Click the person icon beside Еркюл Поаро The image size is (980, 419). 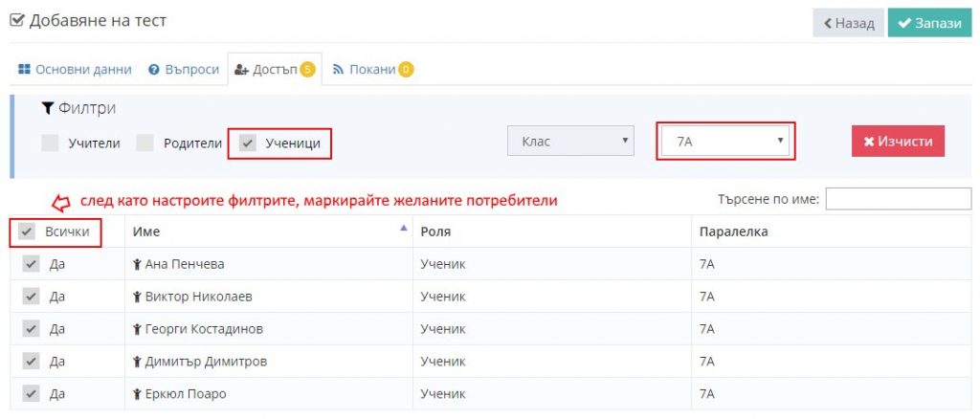[138, 395]
